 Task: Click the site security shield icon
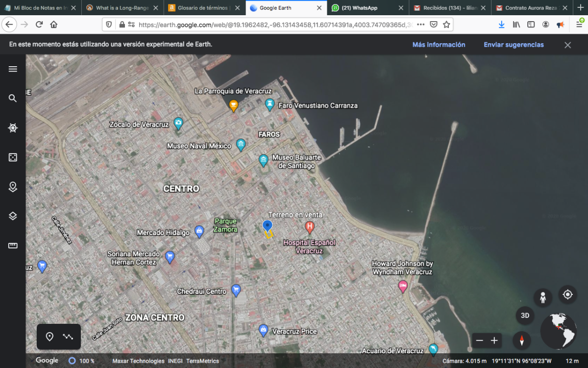(x=109, y=25)
